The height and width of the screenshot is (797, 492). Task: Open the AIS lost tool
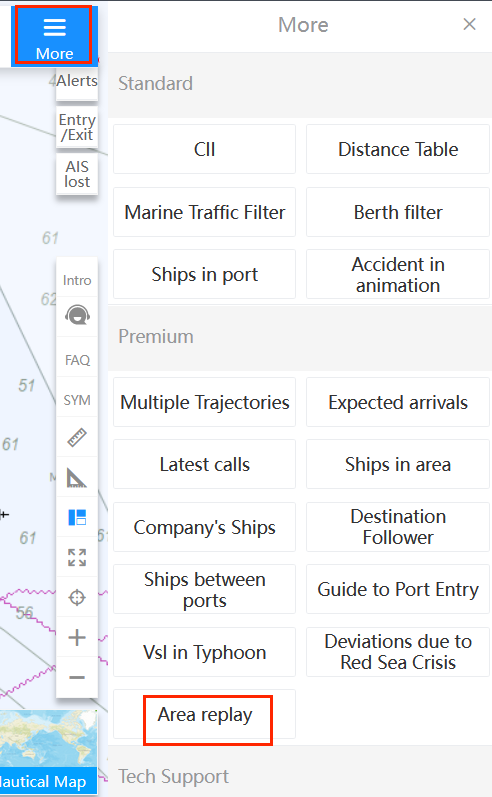[x=77, y=174]
